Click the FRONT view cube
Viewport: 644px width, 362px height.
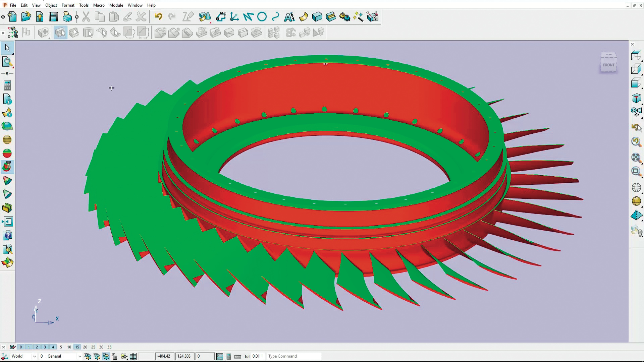pos(608,65)
